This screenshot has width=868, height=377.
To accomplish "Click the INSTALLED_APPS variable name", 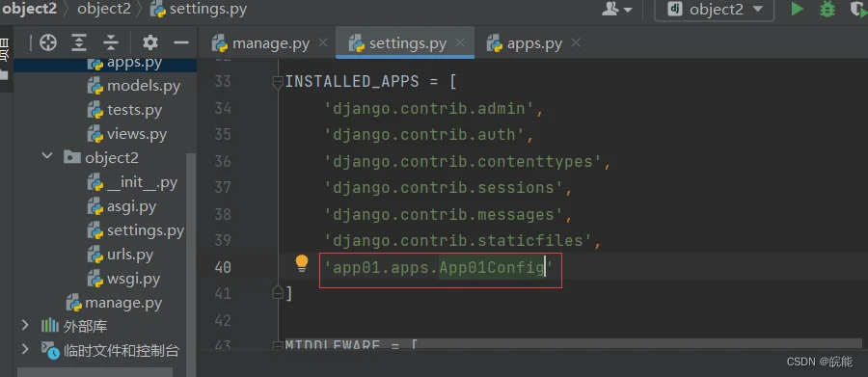I will (x=352, y=83).
